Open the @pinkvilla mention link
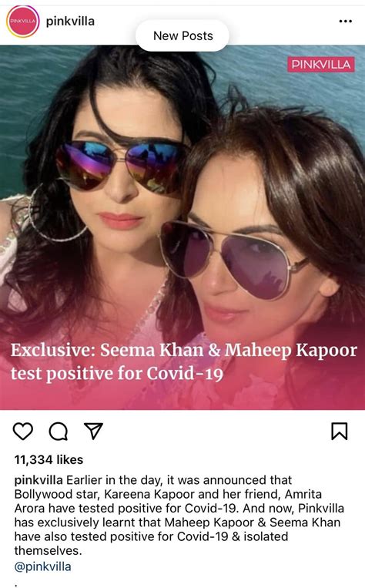 [42, 566]
